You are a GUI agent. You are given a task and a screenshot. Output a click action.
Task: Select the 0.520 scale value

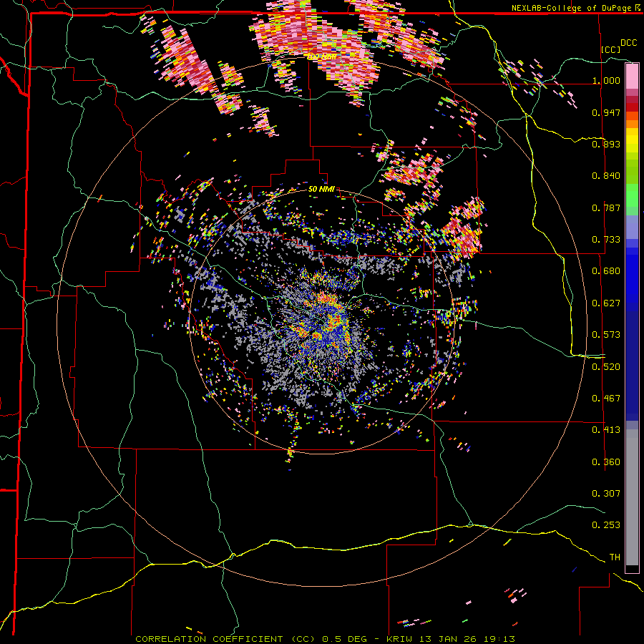(606, 367)
